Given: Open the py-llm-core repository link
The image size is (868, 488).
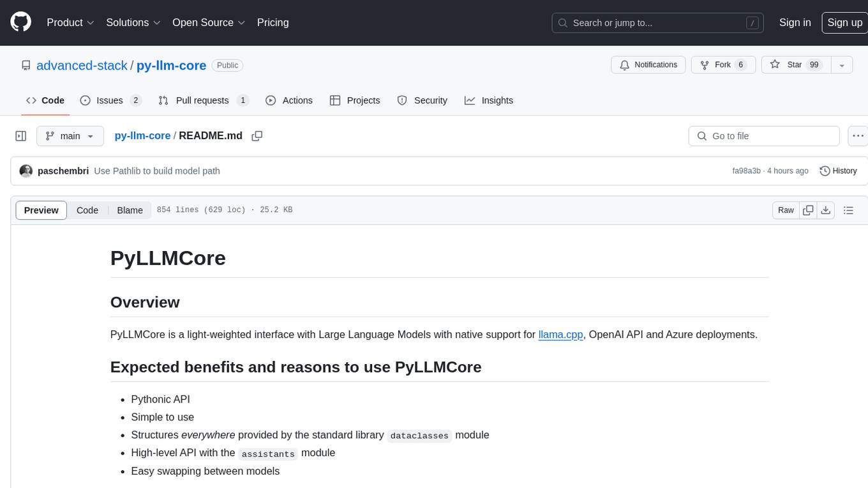Looking at the screenshot, I should click(x=171, y=65).
